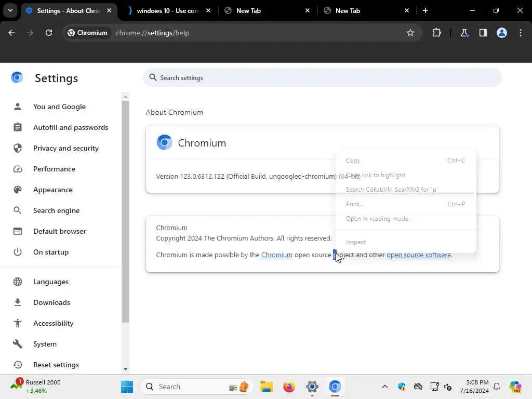Choose Inspect in the context menu
The image size is (532, 399).
405,242
